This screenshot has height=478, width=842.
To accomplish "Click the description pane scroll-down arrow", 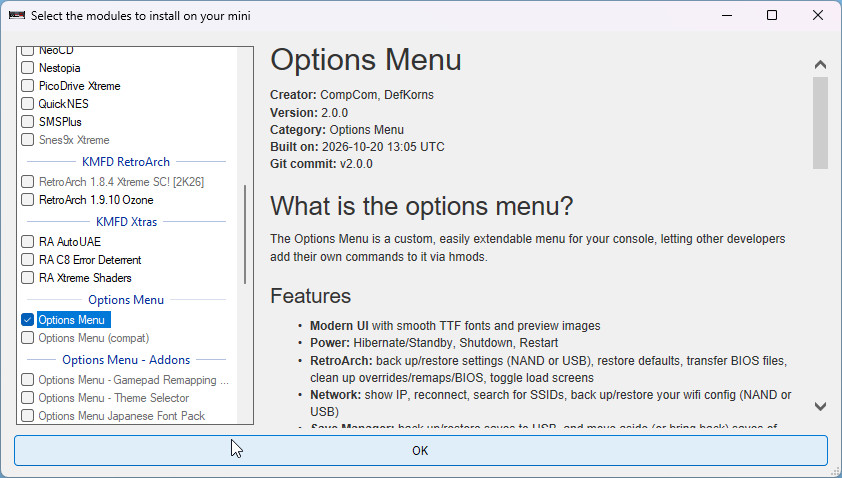I will [820, 407].
